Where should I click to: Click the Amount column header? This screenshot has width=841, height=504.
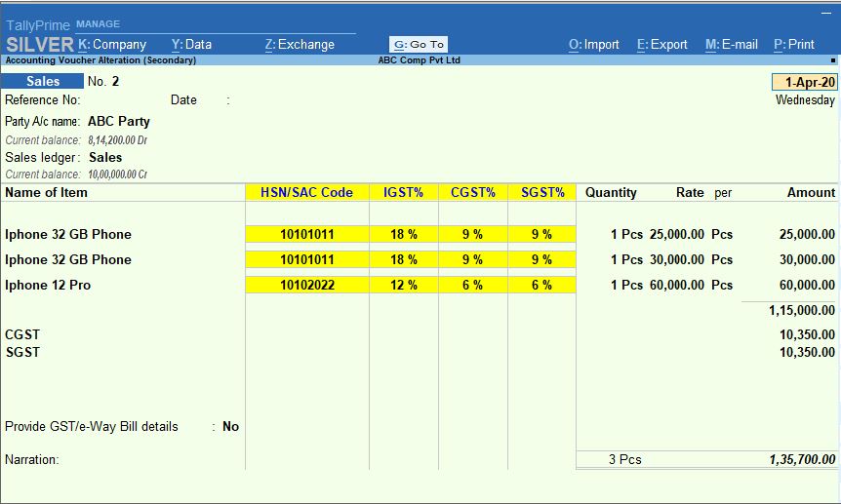click(x=811, y=192)
